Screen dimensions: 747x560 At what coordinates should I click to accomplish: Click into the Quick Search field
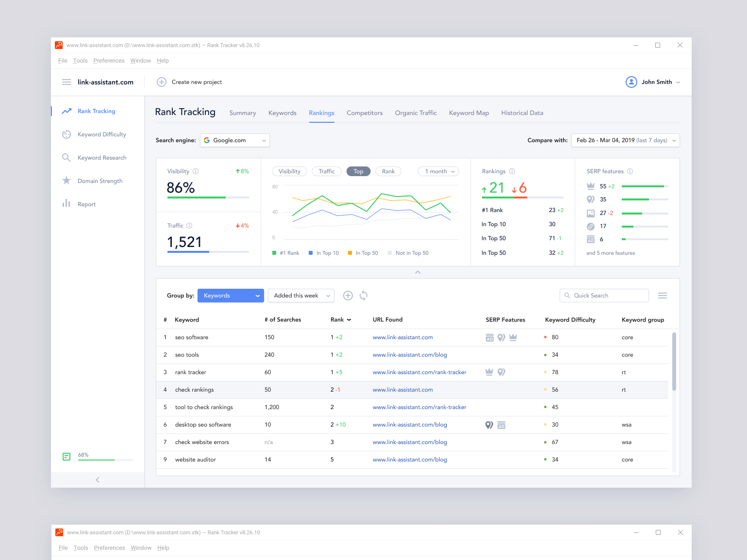pyautogui.click(x=604, y=296)
